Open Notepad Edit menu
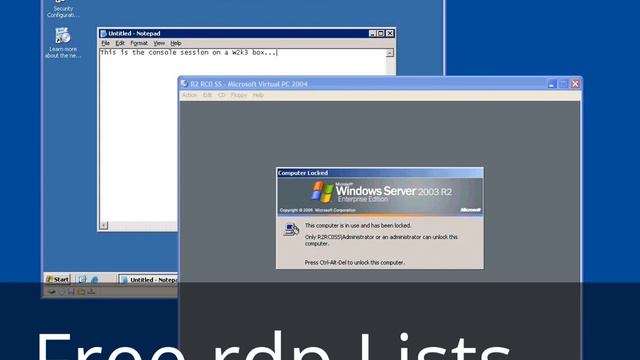Viewport: 640px width, 360px height. 120,43
